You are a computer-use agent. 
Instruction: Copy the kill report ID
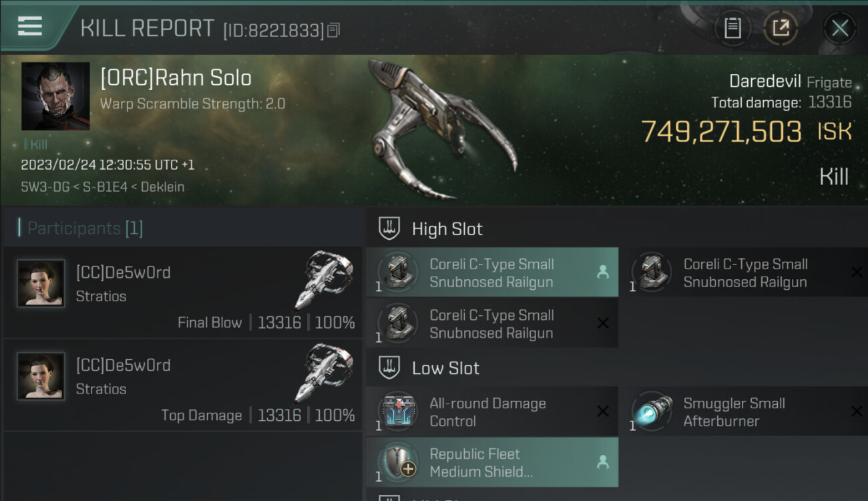333,30
